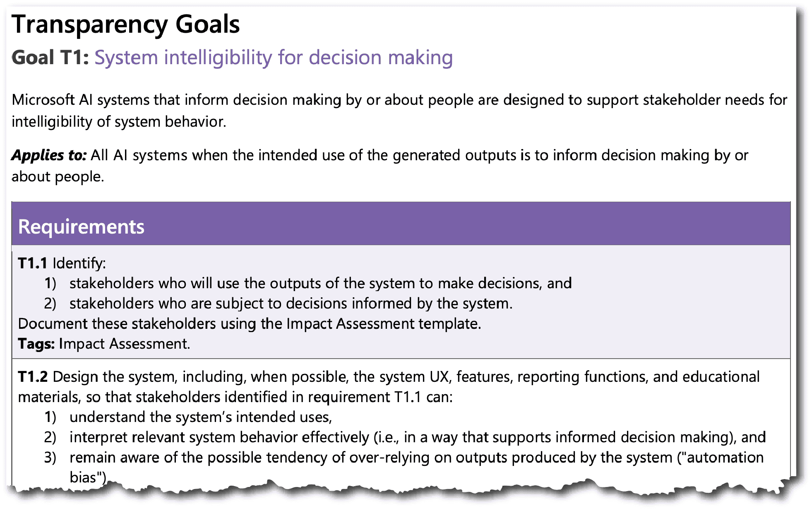Select the "Goal T1:" bold label
Image resolution: width=812 pixels, height=511 pixels.
coord(50,58)
